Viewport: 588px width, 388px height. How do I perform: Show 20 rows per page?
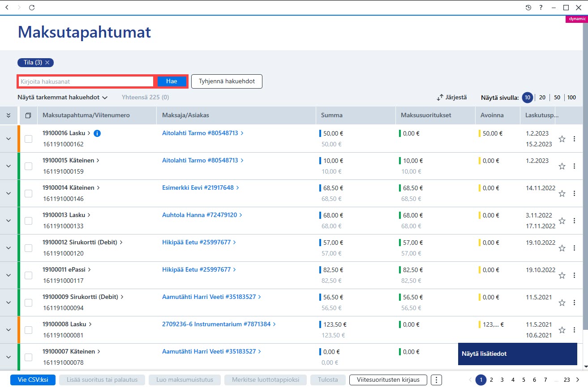542,98
